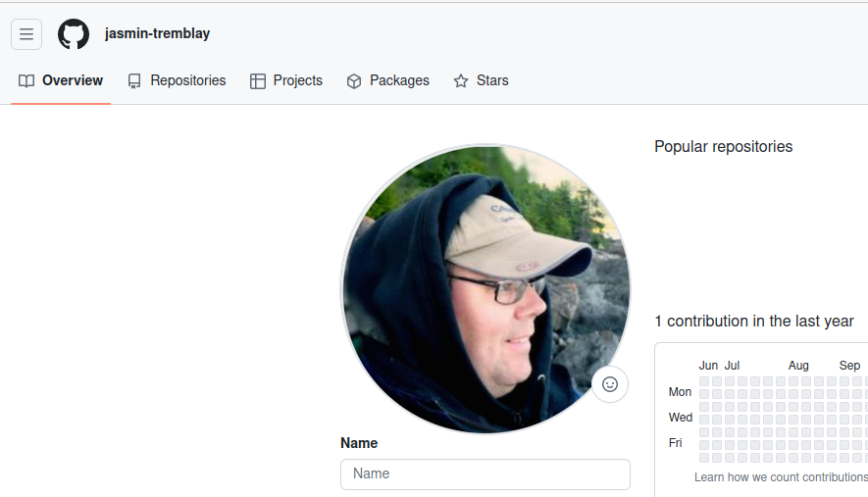Open the Stars tab

[492, 81]
